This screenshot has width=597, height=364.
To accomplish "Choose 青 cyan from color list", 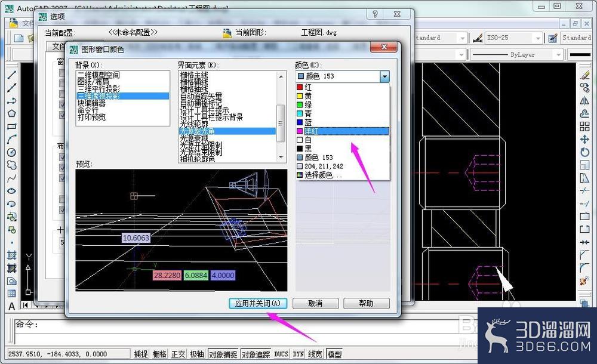I will coord(343,114).
